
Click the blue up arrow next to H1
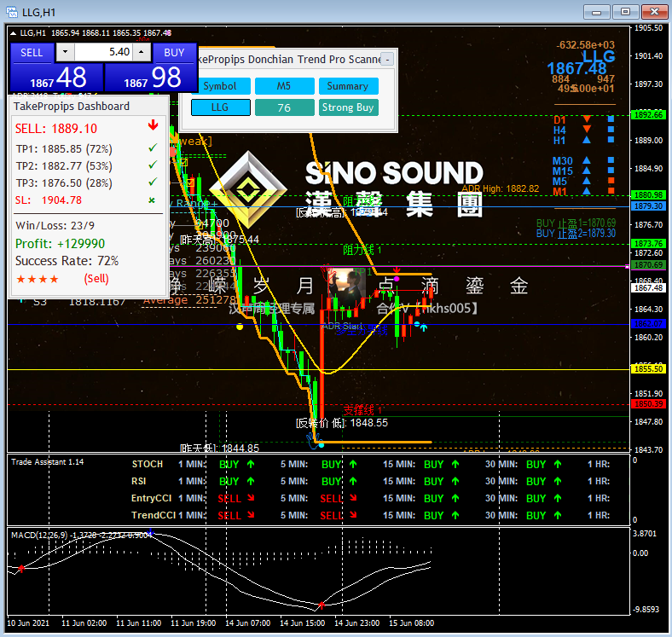tap(587, 139)
